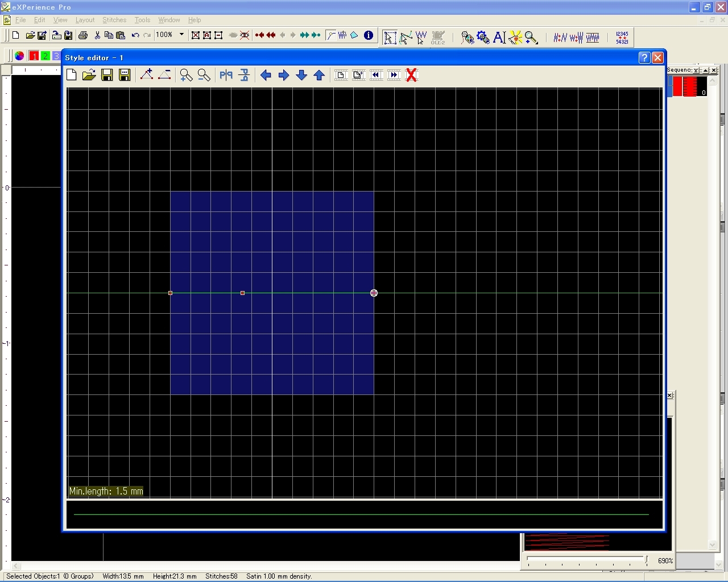Select the single frame filmstrip icon

(341, 75)
